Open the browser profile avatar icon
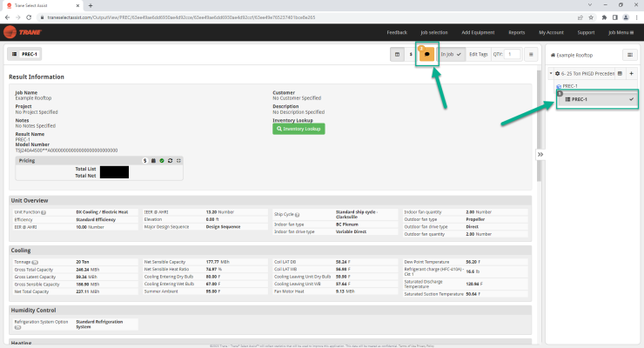This screenshot has height=348, width=644. [626, 17]
